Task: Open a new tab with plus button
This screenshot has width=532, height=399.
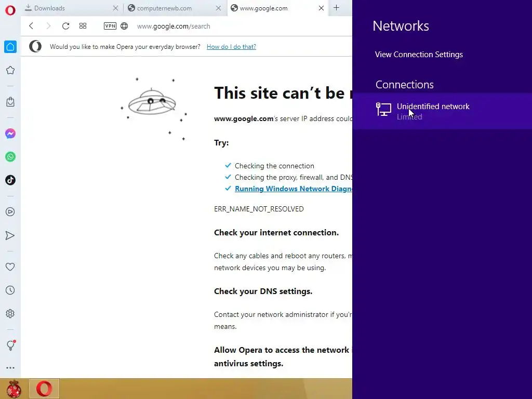Action: tap(336, 8)
